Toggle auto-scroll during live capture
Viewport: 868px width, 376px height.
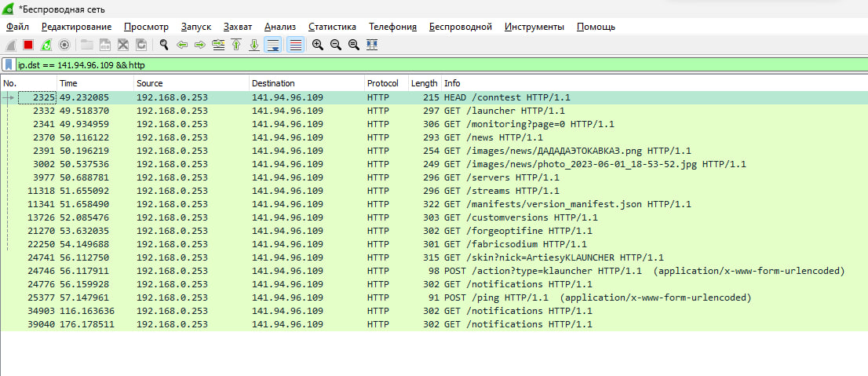(x=273, y=45)
